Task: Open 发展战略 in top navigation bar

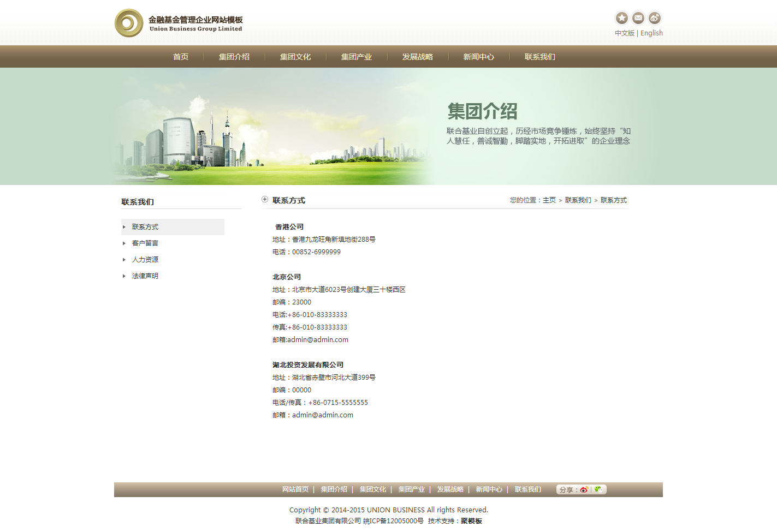Action: (418, 57)
